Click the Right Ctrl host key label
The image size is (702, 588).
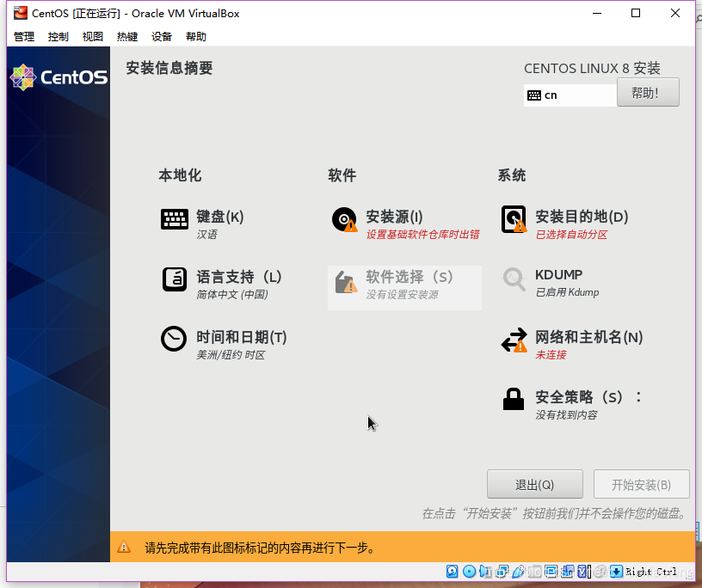(651, 572)
